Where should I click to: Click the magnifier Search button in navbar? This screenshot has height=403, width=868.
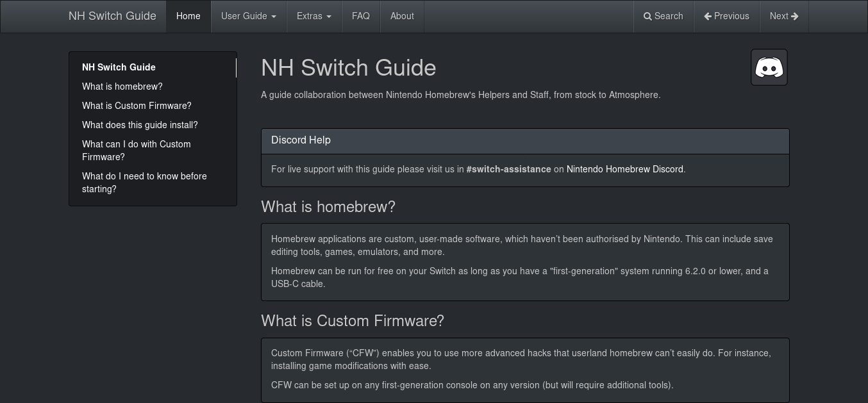click(x=664, y=16)
